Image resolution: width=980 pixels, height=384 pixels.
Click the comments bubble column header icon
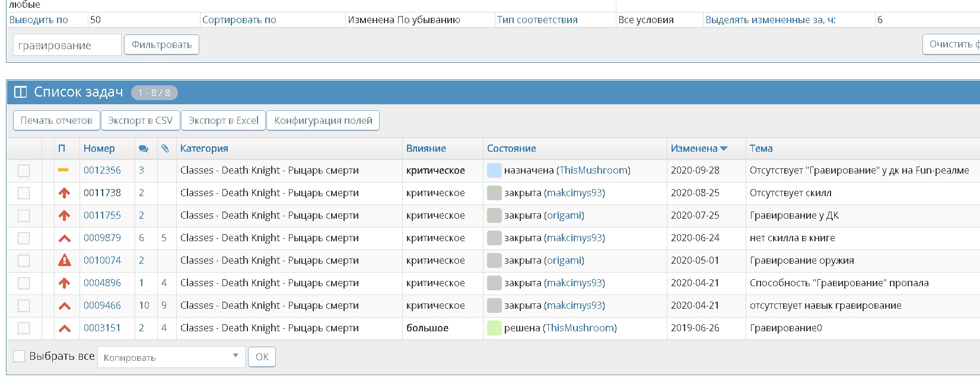click(143, 149)
